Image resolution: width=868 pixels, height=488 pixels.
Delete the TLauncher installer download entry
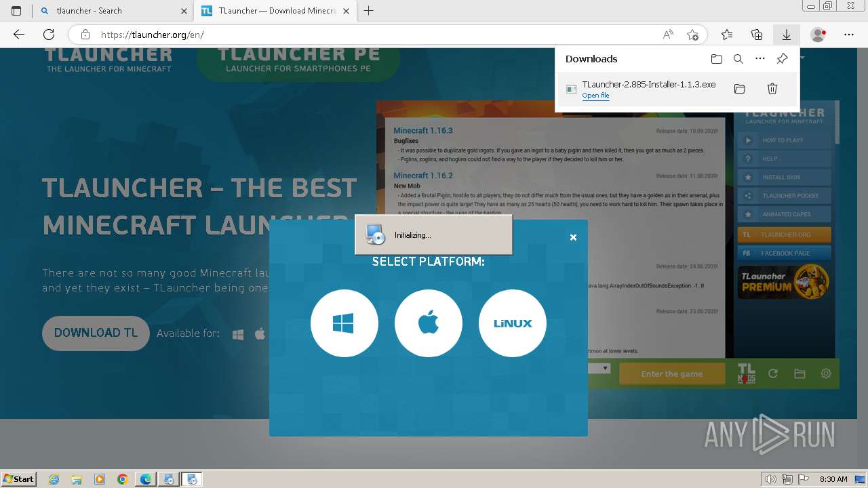772,89
